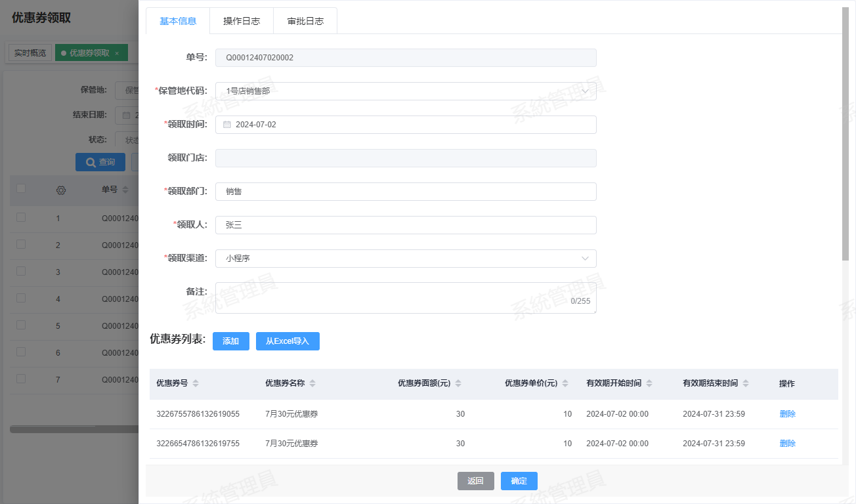The image size is (856, 504).
Task: Sort by 优惠券单价(元) column arrows
Action: click(x=565, y=383)
